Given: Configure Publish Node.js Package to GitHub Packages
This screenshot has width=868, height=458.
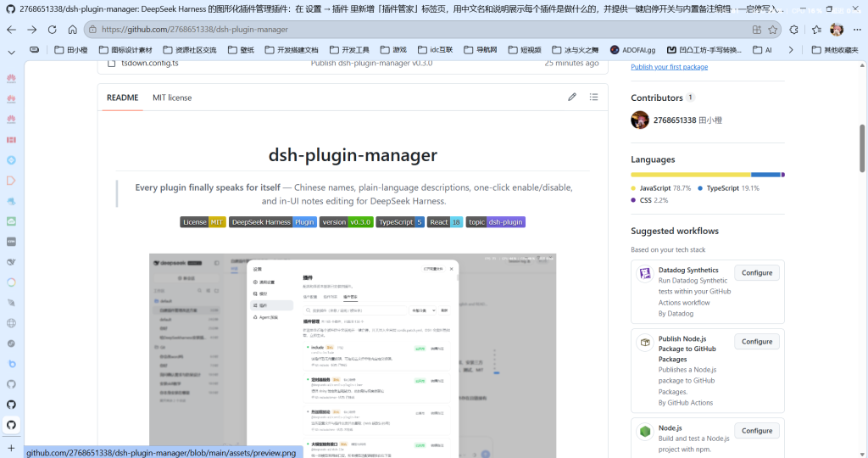Looking at the screenshot, I should click(757, 342).
